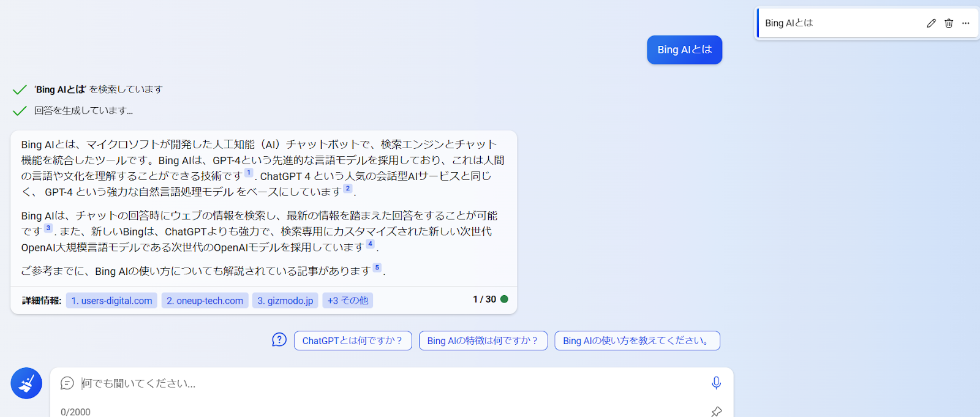Click the chat bubble icon in input box
The height and width of the screenshot is (417, 980).
67,383
